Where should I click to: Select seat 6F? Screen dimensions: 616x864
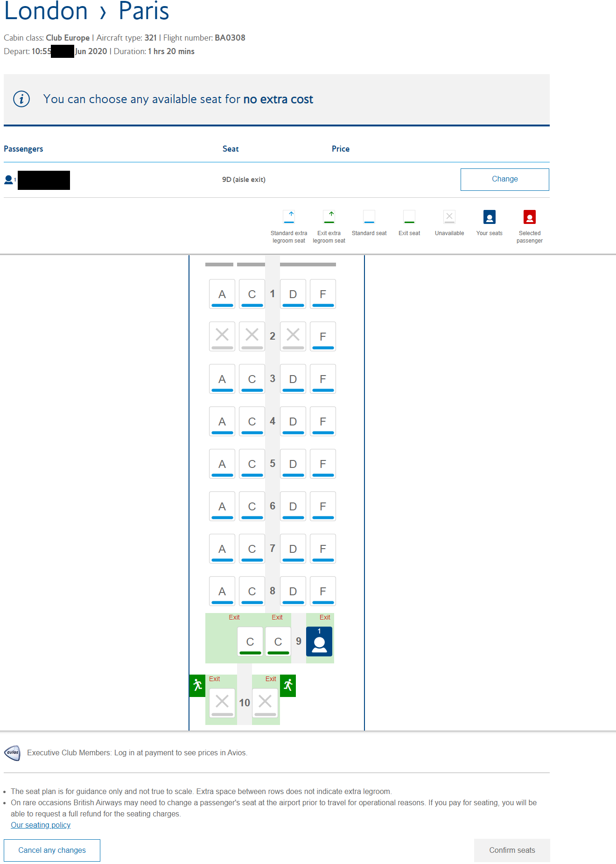click(323, 506)
